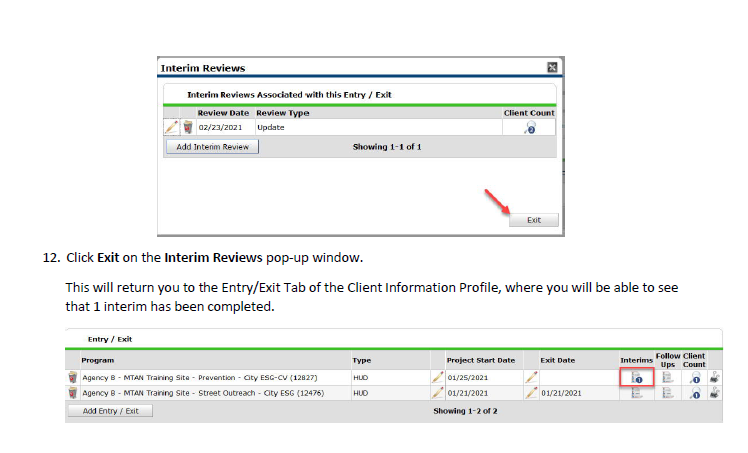Edit exit date 01/21/2021 pencil icon
Viewport: 748px width, 453px height.
coord(532,394)
